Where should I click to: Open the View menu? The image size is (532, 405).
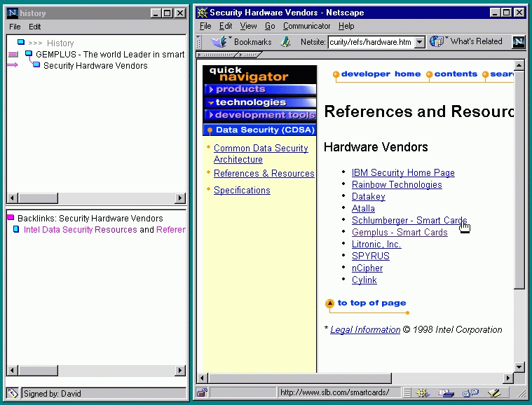(x=248, y=26)
